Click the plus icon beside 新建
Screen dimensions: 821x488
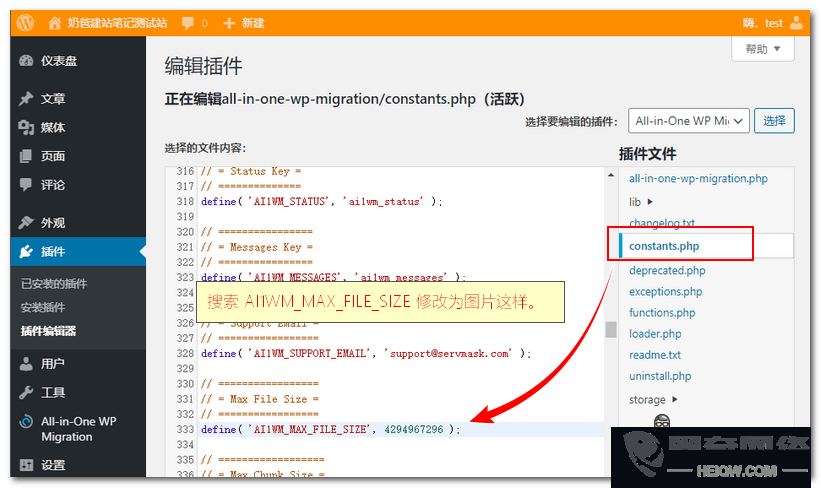click(229, 23)
